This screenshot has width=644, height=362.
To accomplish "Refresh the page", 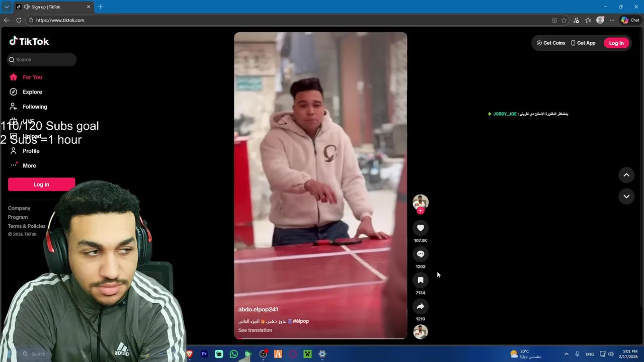I will coord(19,20).
